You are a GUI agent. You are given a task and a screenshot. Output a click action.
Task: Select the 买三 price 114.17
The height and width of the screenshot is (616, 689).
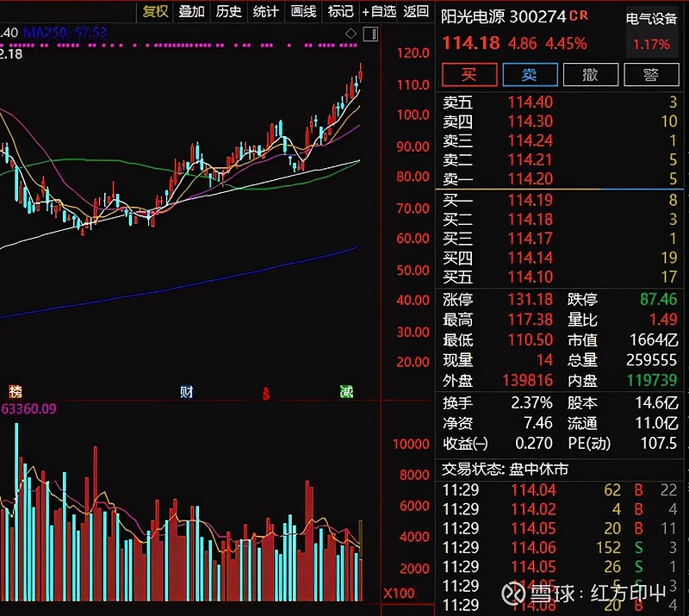[531, 239]
